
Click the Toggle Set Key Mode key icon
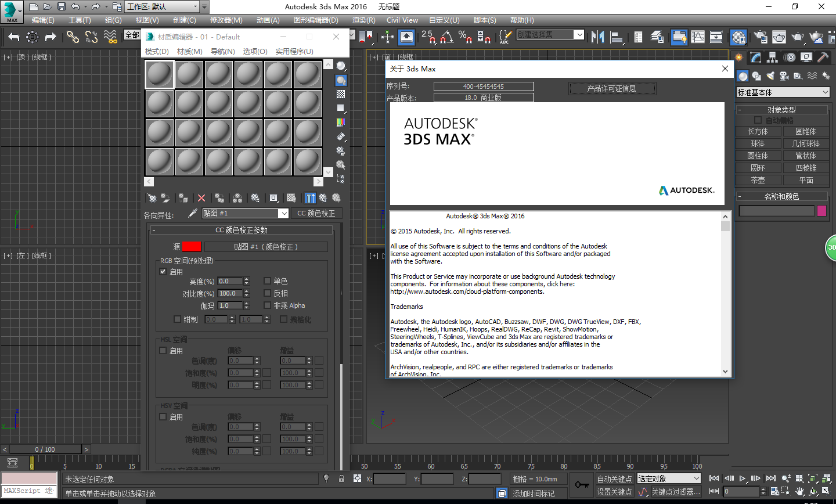(582, 484)
